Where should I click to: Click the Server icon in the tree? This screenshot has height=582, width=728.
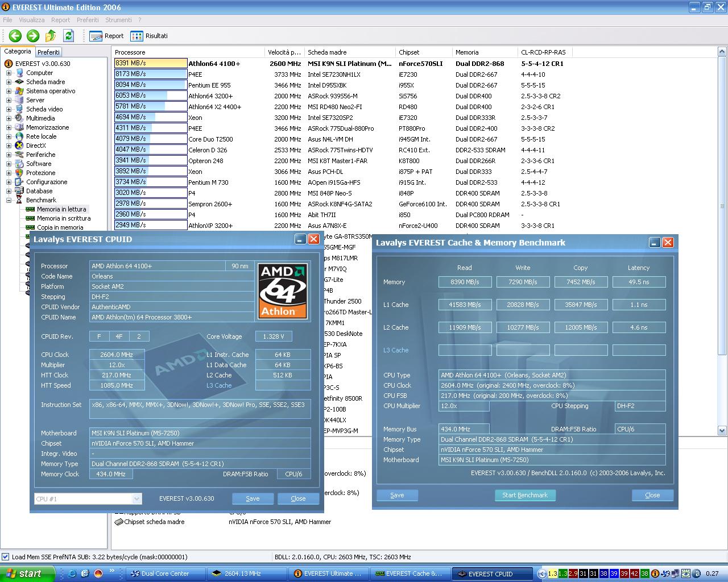pyautogui.click(x=20, y=100)
